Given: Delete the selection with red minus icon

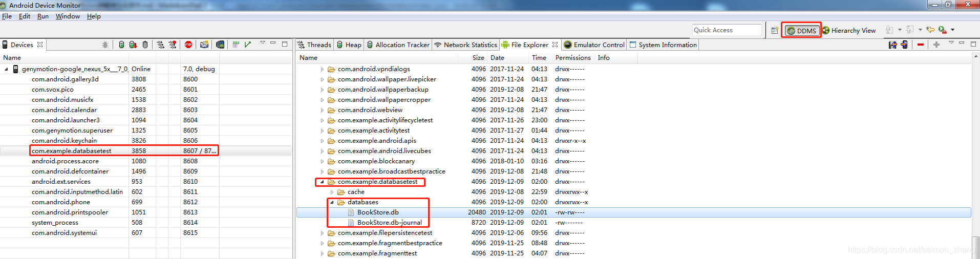Looking at the screenshot, I should tap(921, 45).
